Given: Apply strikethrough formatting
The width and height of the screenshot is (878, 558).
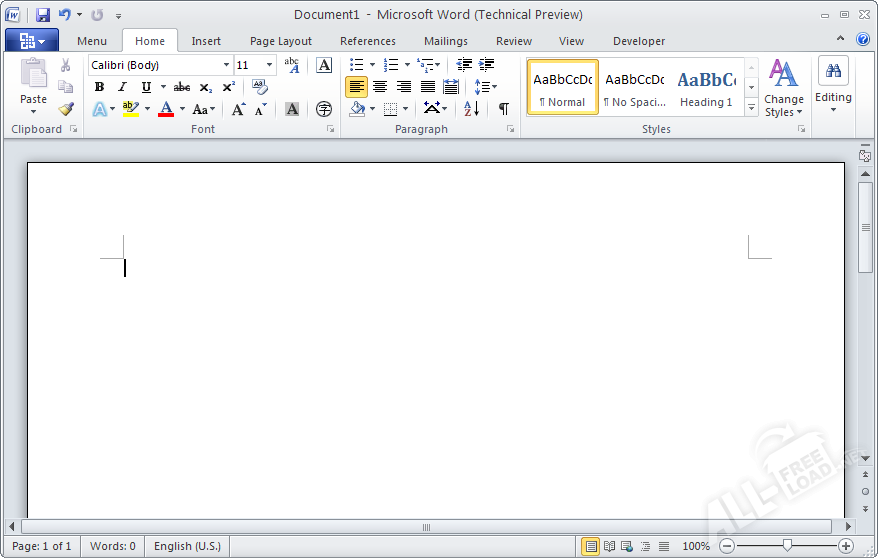Looking at the screenshot, I should (181, 87).
